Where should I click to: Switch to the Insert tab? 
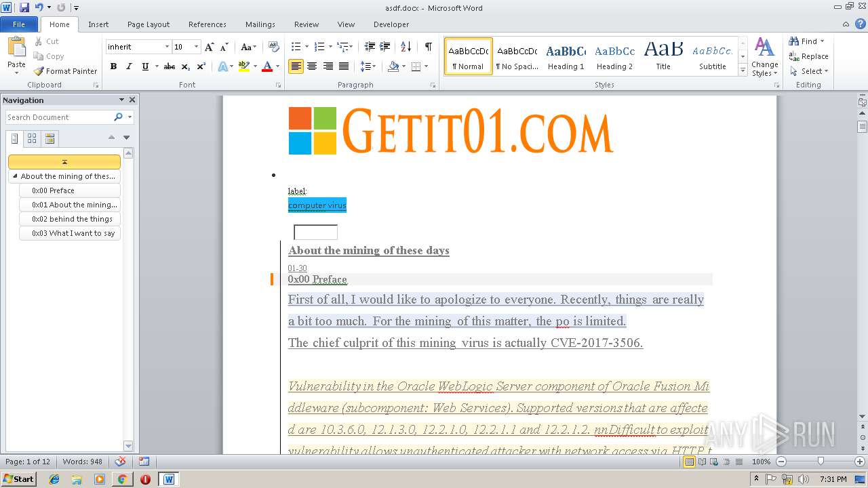98,24
